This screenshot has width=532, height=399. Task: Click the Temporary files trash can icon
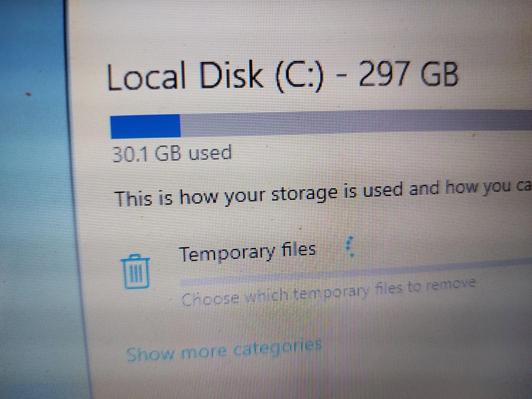point(136,271)
